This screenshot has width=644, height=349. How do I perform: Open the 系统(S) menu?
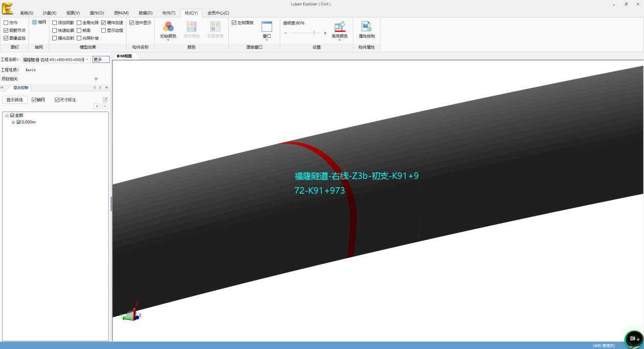point(27,13)
